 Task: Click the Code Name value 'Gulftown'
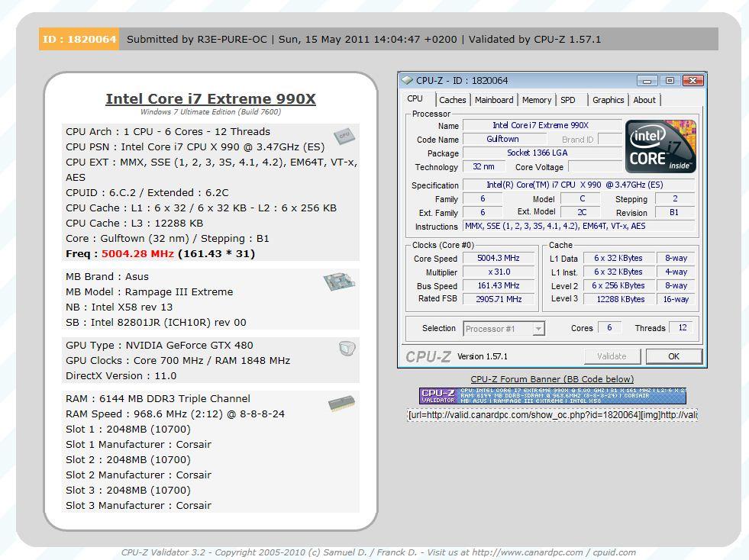point(502,139)
